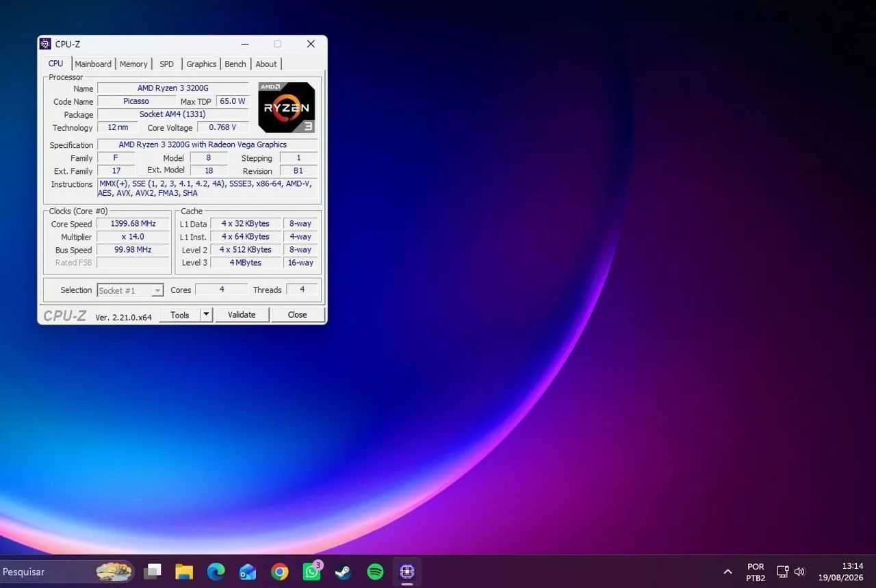Click the version text Ver. 2.21.0.x64
The width and height of the screenshot is (876, 588).
click(123, 317)
